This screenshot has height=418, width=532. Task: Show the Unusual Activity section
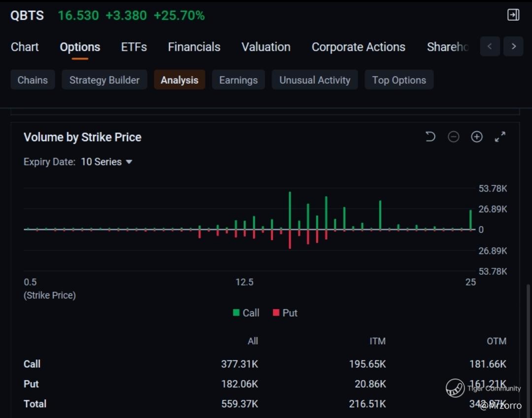pyautogui.click(x=315, y=80)
